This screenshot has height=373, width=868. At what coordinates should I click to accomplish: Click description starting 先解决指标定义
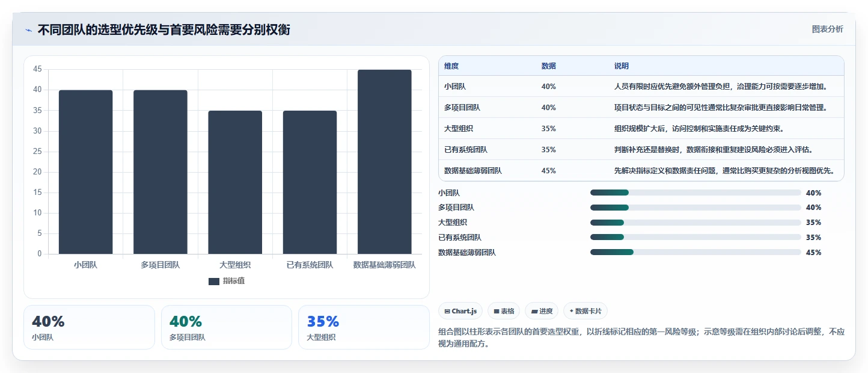click(x=724, y=171)
